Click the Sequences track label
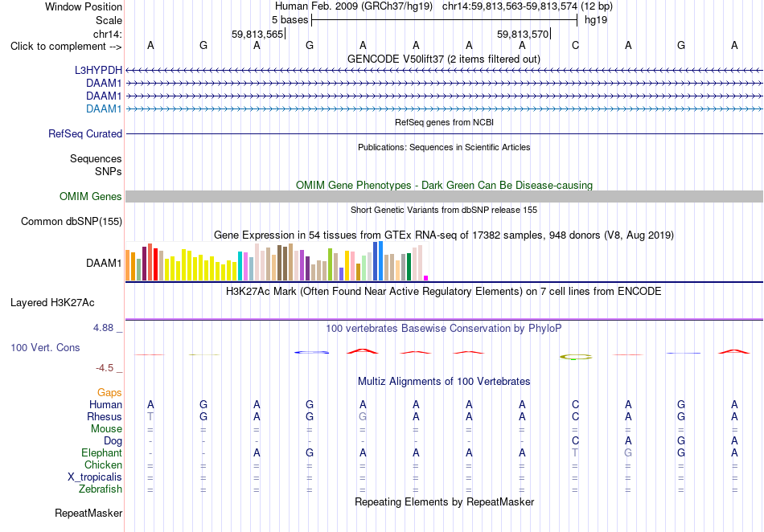This screenshot has width=764, height=532. (96, 158)
